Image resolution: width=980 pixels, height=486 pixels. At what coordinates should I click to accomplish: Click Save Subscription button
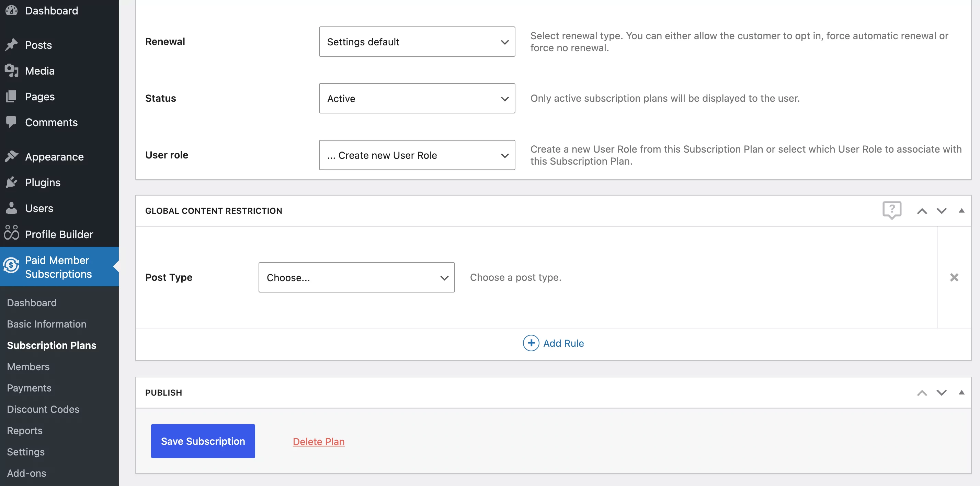[x=203, y=441]
